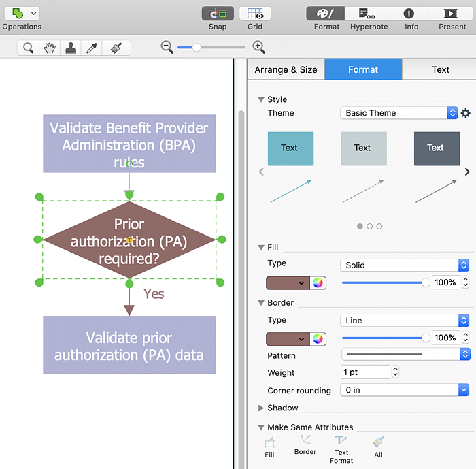The height and width of the screenshot is (469, 476).
Task: Click the border opacity stepper arrows
Action: coord(465,338)
